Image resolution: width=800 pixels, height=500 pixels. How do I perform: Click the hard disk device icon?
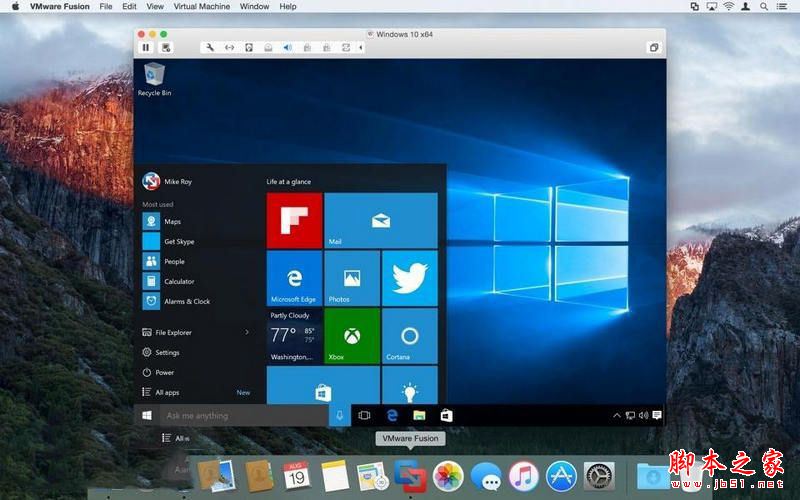(249, 47)
